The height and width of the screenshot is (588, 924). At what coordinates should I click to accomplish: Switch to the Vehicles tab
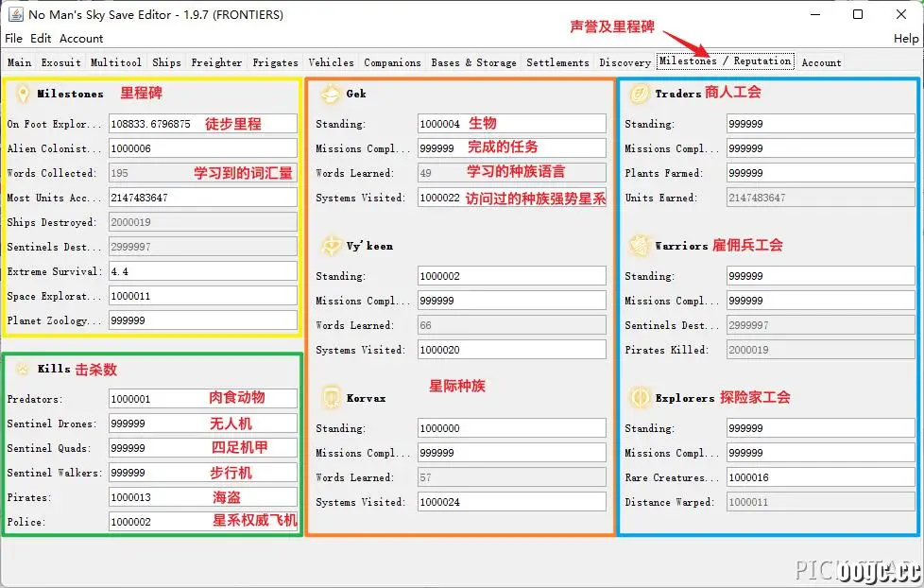(332, 62)
